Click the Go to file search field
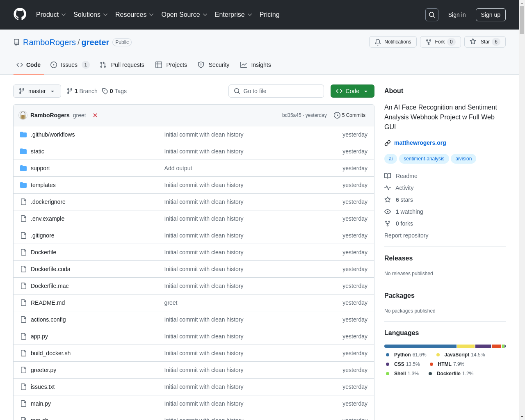525x420 pixels. (276, 91)
